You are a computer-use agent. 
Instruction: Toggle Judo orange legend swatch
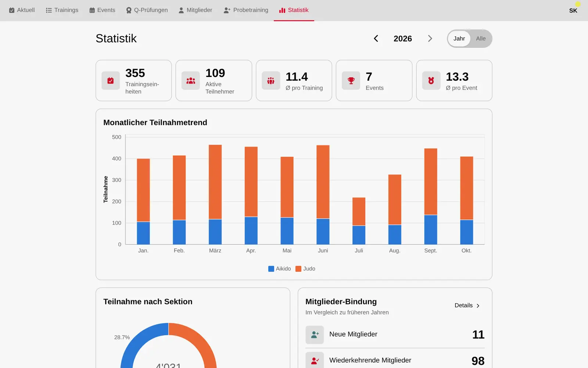click(298, 269)
